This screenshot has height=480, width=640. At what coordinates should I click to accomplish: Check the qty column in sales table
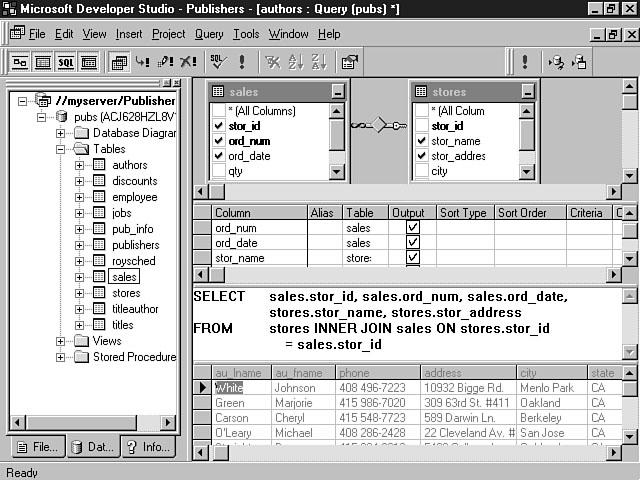[218, 171]
